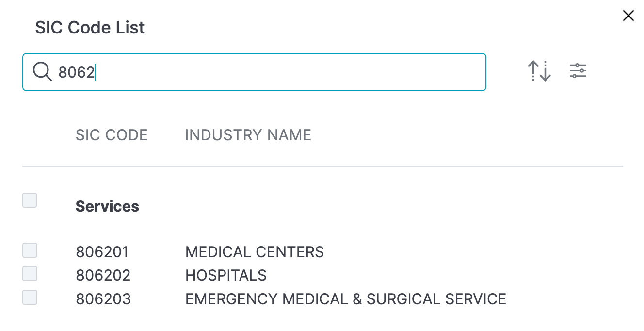Click the sort arrows icon
The height and width of the screenshot is (331, 644).
click(x=539, y=71)
